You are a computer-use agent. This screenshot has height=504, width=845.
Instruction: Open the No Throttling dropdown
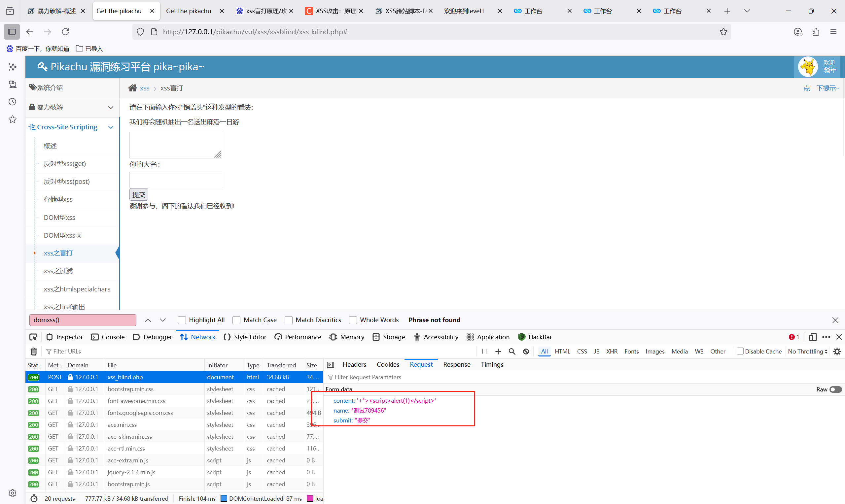pos(807,351)
